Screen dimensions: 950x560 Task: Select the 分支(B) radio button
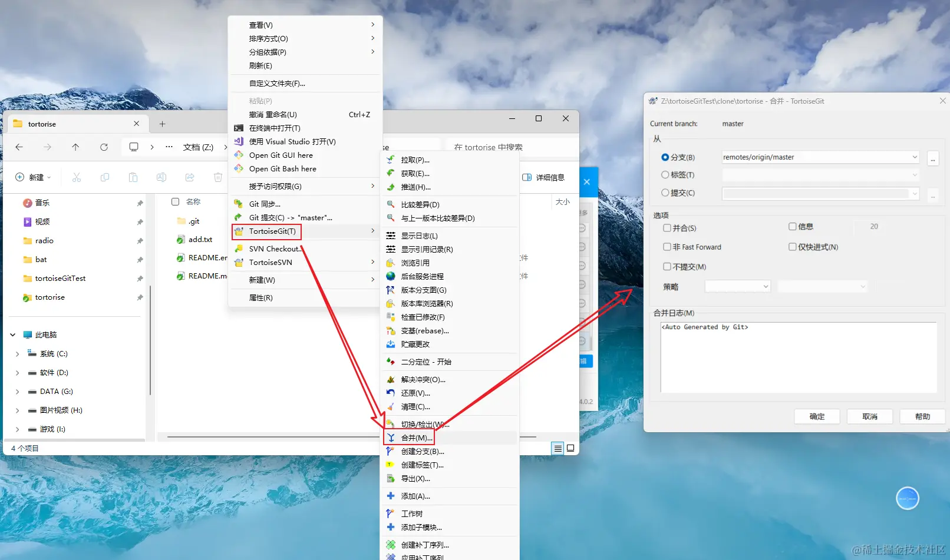[x=665, y=157]
